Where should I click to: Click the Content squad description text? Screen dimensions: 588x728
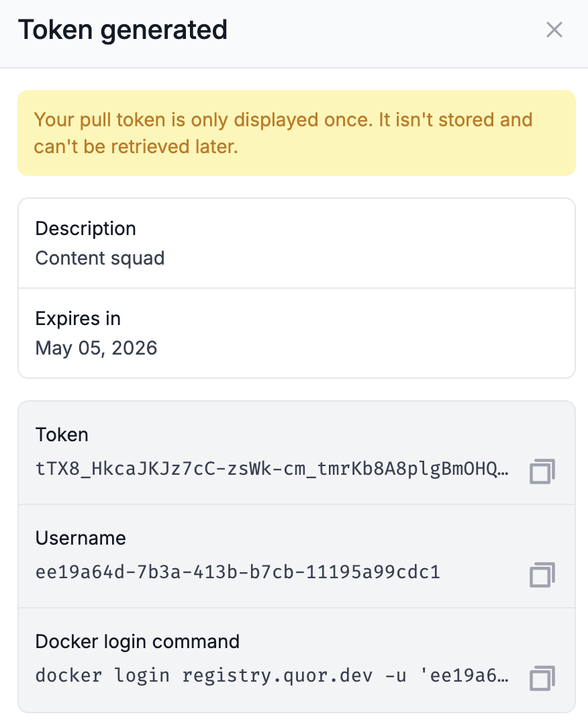(x=99, y=258)
